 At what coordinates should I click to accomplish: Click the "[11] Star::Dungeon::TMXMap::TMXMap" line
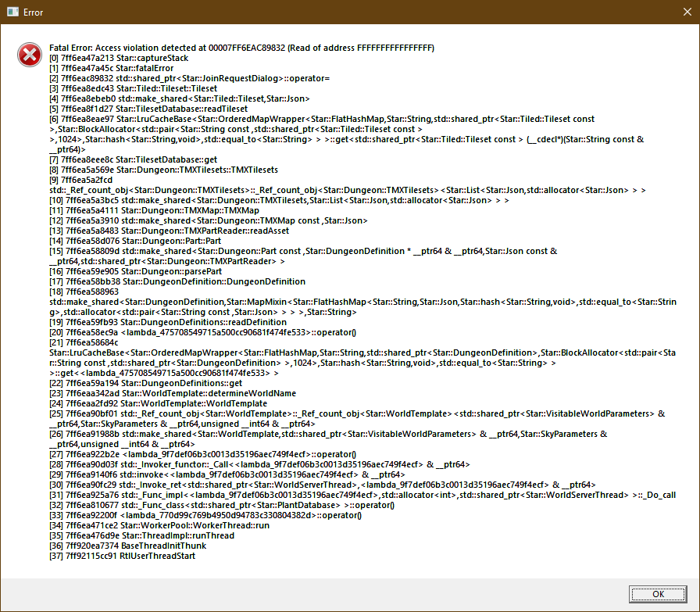click(x=154, y=210)
